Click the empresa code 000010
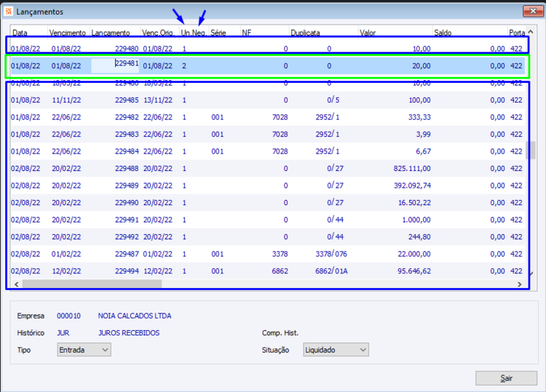This screenshot has width=546, height=392. pos(68,316)
